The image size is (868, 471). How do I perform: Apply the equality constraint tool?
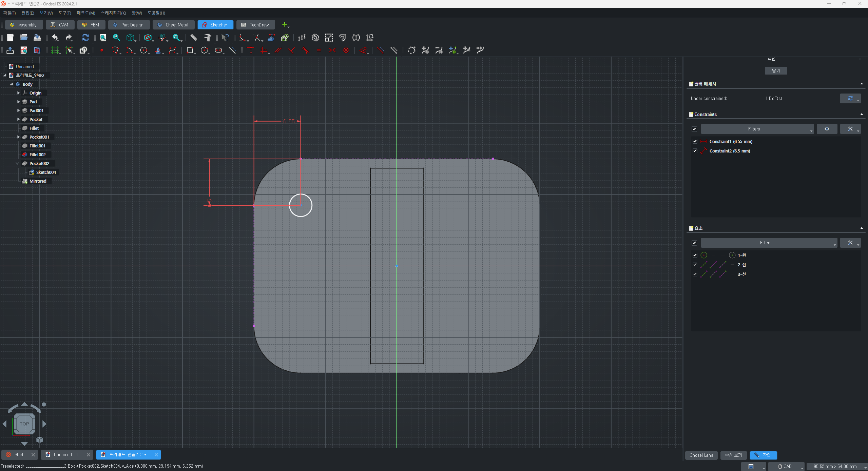tap(319, 50)
